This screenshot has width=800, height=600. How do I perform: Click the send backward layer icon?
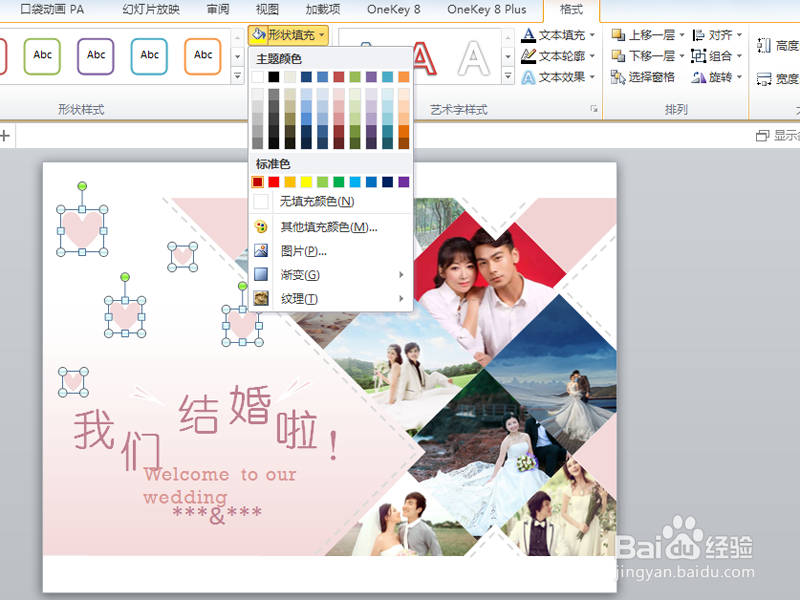click(618, 56)
